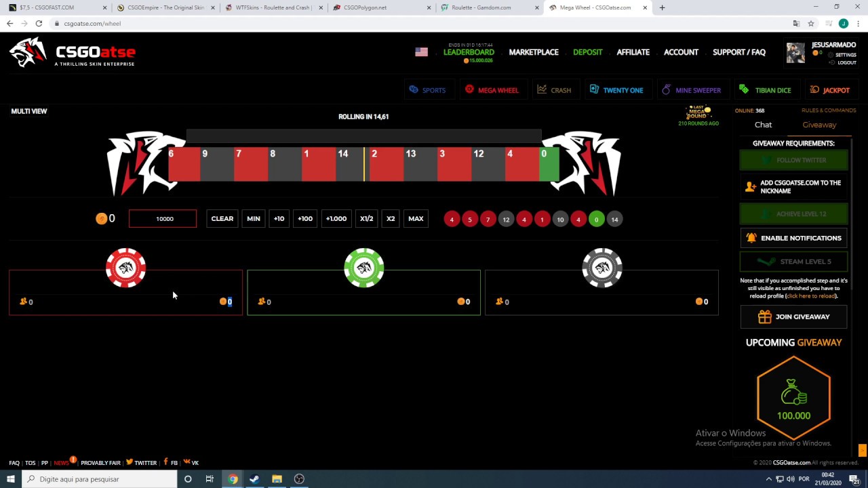Click the grey 10 history result
868x488 pixels.
[x=560, y=219]
